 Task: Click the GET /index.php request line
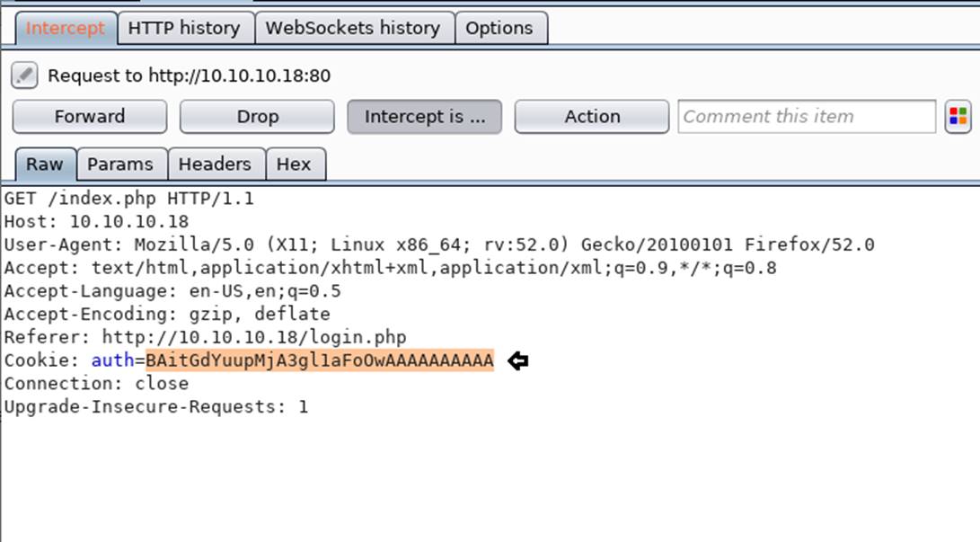[x=128, y=199]
